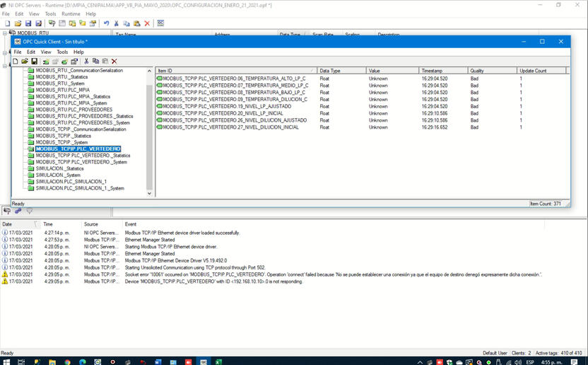588x365 pixels.
Task: Click Properties icon in NI OPC Servers toolbar
Action: [93, 23]
